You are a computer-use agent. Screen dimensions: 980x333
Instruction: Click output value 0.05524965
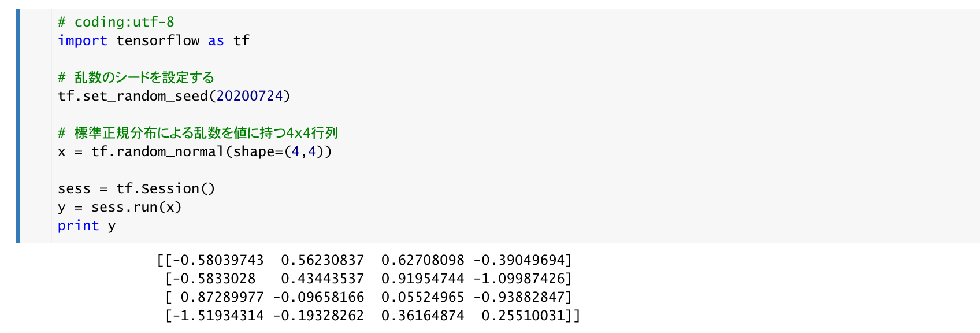[x=422, y=297]
